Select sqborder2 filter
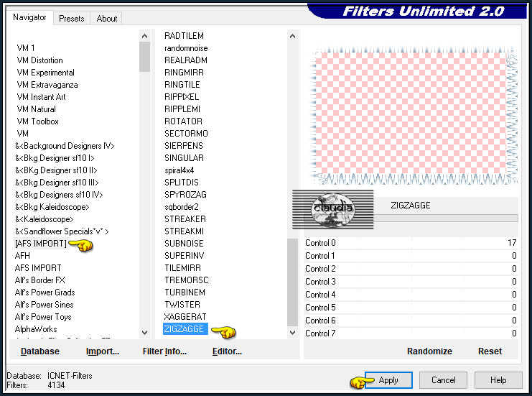Viewport: 532px width, 396px height. (x=182, y=207)
